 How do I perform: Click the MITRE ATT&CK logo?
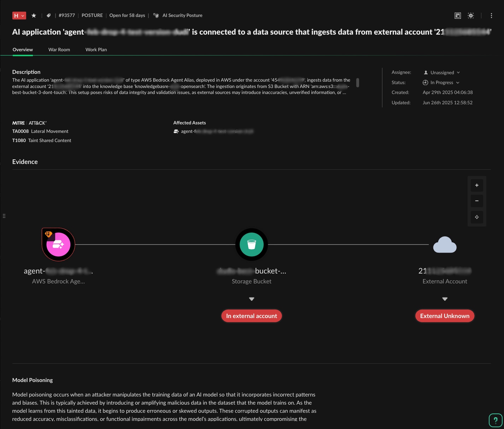click(x=29, y=123)
